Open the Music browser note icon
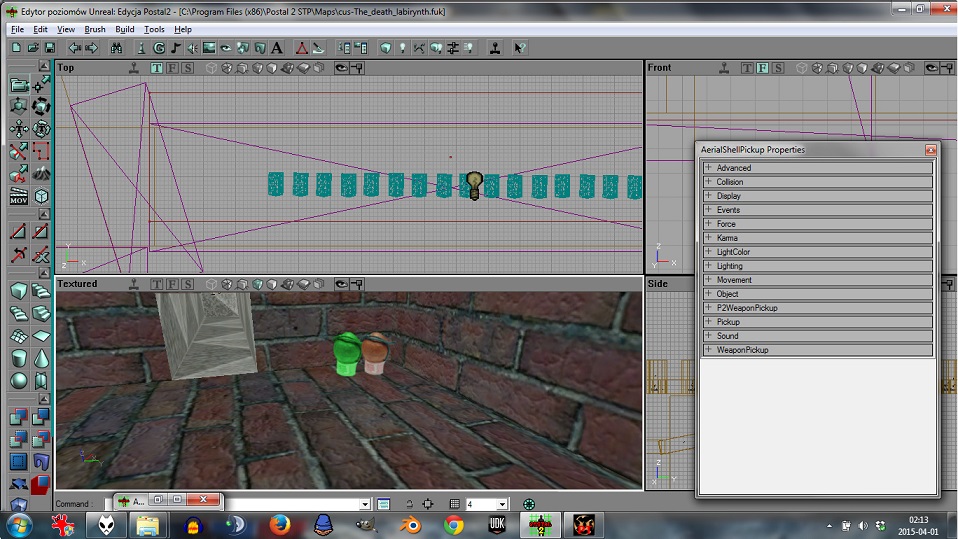Viewport: 958px width, 539px height. pos(175,48)
